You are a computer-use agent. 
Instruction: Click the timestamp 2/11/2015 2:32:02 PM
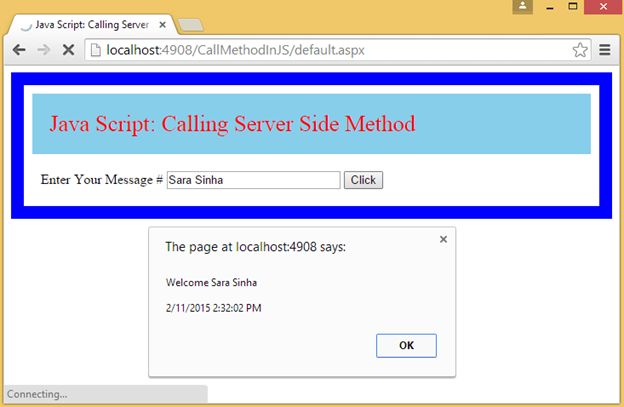pyautogui.click(x=214, y=308)
